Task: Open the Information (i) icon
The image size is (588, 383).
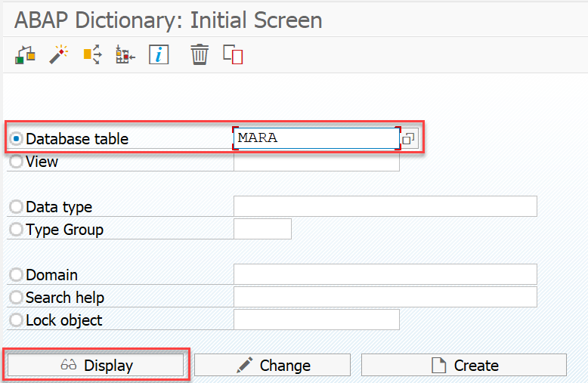Action: click(159, 55)
